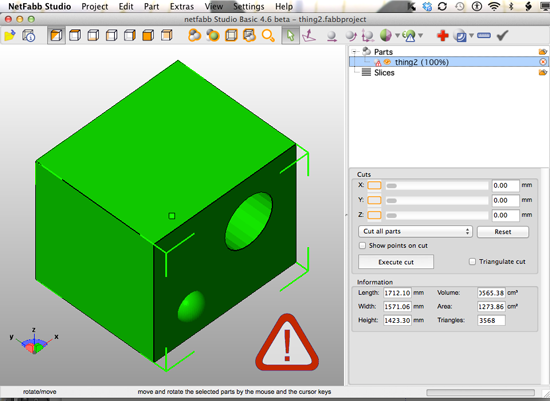Image resolution: width=550 pixels, height=401 pixels.
Task: Start repair with red cross icon
Action: point(442,35)
